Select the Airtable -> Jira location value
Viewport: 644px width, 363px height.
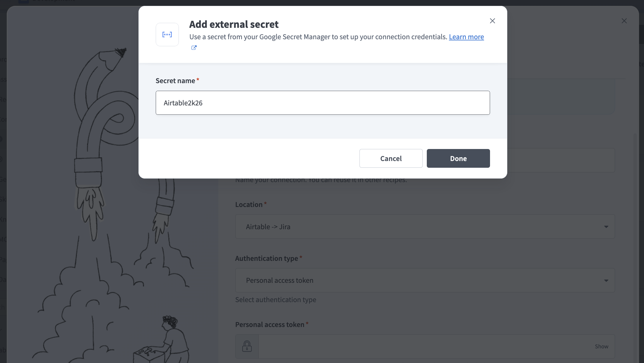click(268, 226)
